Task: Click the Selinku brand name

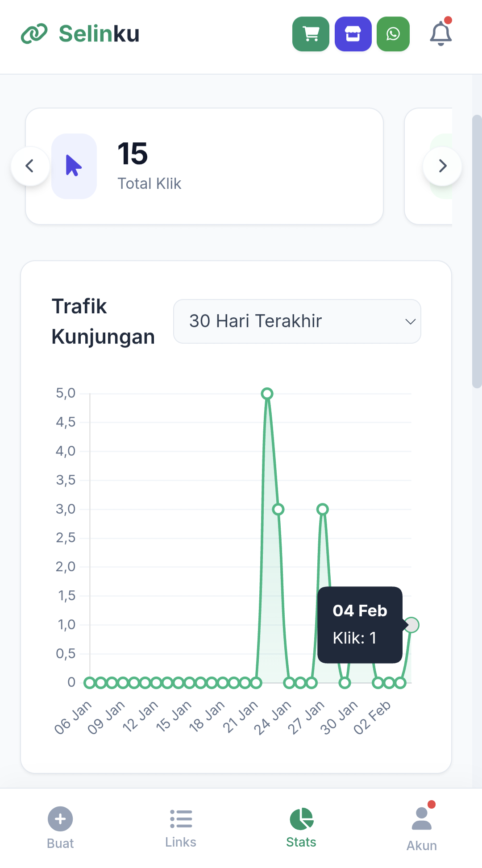Action: [99, 34]
